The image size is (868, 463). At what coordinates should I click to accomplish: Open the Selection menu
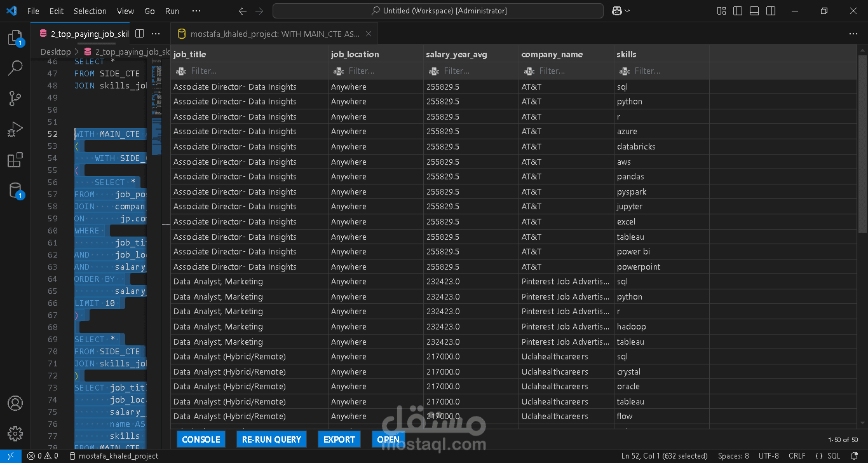tap(90, 11)
